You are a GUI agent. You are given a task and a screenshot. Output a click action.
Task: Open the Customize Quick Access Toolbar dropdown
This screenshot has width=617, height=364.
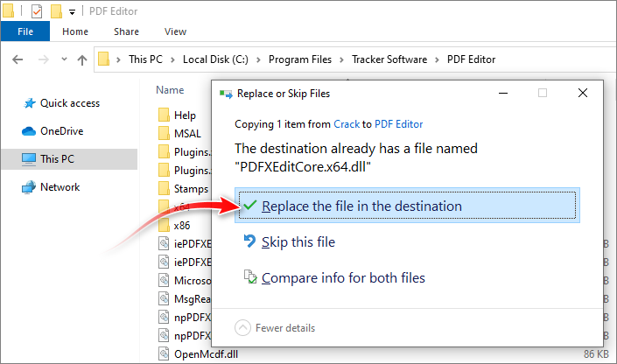pyautogui.click(x=72, y=12)
